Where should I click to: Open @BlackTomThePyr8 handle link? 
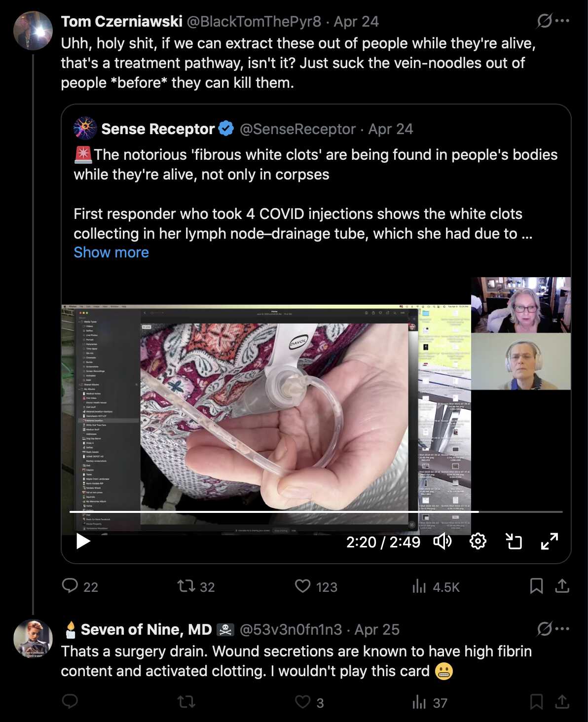pyautogui.click(x=254, y=22)
